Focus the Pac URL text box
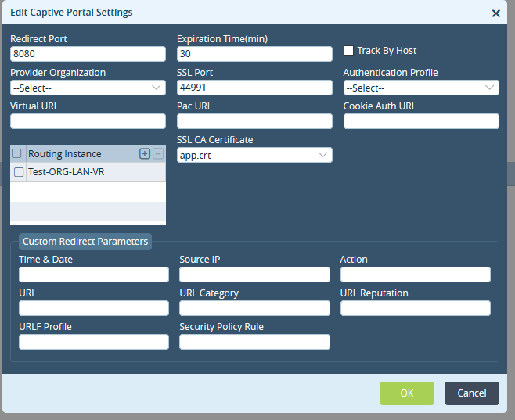Image resolution: width=515 pixels, height=420 pixels. point(254,121)
